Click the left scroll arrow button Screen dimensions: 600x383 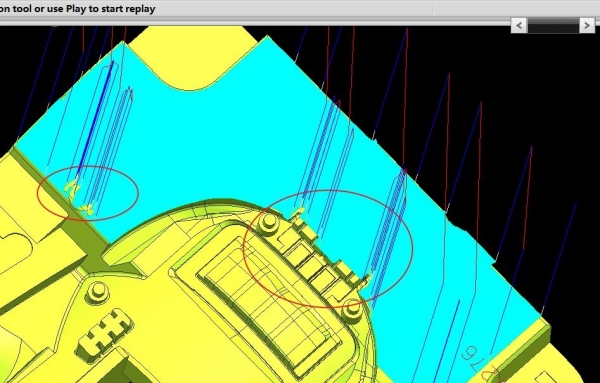click(x=519, y=26)
